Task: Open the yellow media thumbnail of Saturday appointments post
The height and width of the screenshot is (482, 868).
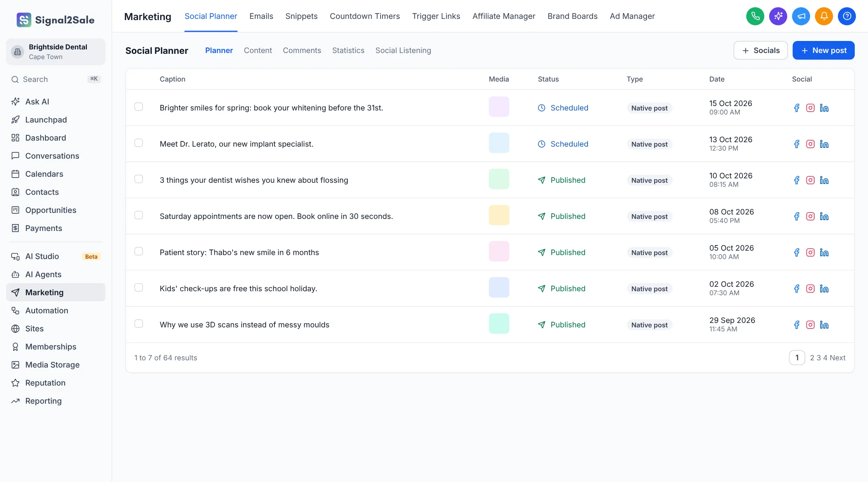Action: [499, 215]
